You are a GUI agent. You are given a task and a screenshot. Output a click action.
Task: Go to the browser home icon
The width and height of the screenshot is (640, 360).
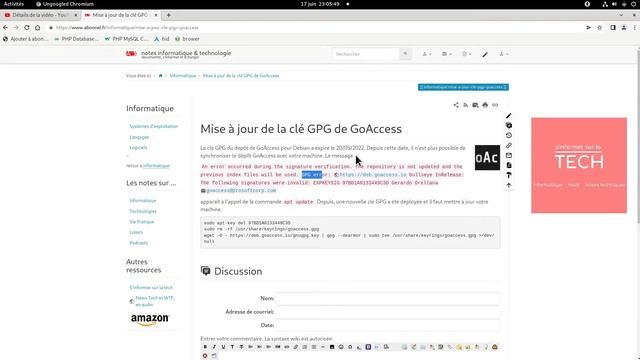[x=38, y=27]
